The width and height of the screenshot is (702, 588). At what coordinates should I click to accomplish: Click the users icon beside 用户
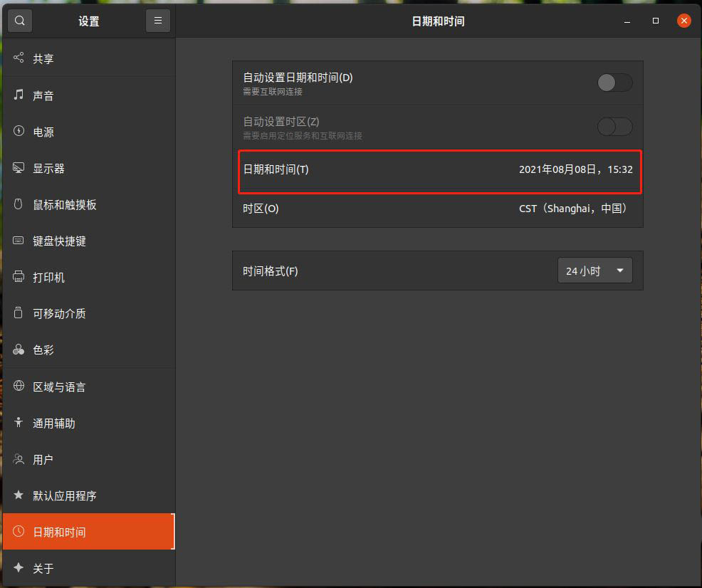pos(19,459)
